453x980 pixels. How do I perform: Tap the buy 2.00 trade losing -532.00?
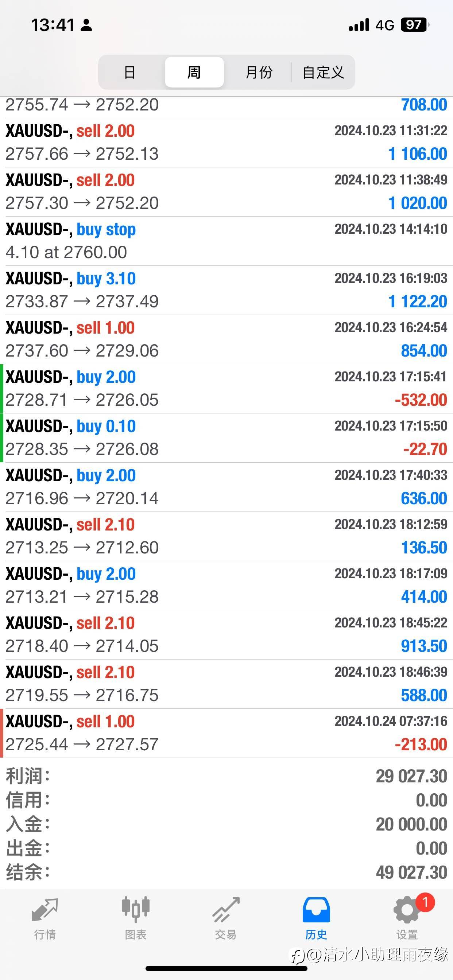226,388
